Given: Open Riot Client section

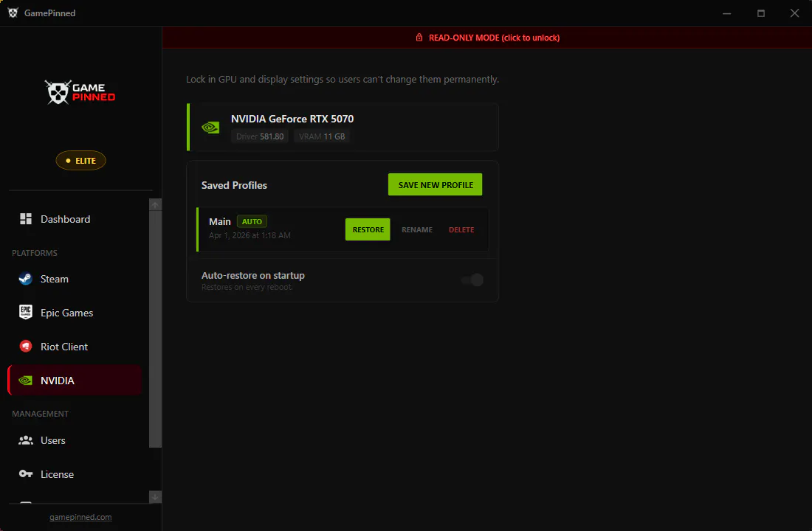Looking at the screenshot, I should pyautogui.click(x=75, y=347).
